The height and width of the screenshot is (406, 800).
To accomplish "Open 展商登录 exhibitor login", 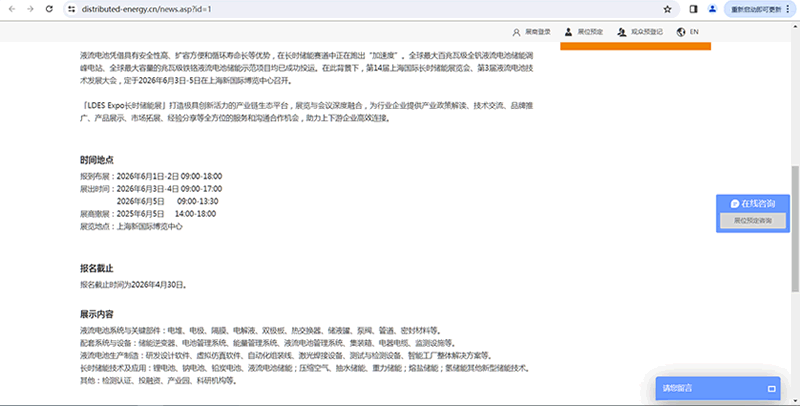I will (x=530, y=32).
